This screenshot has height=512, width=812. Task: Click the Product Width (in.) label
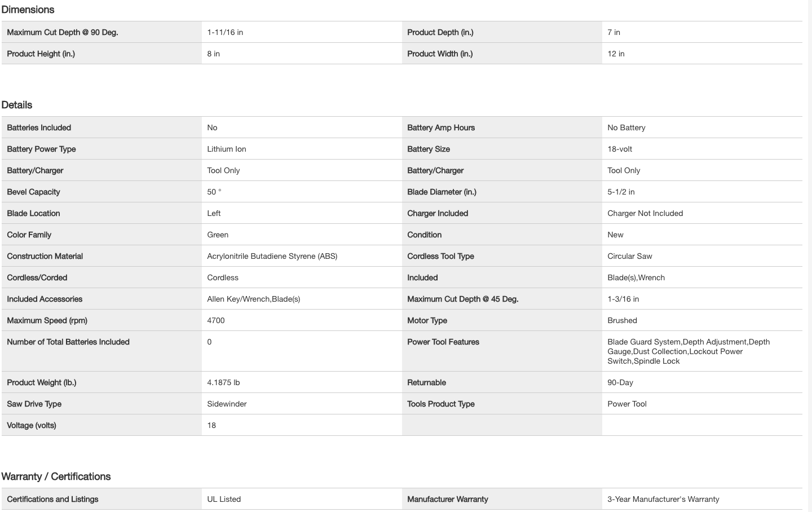440,54
